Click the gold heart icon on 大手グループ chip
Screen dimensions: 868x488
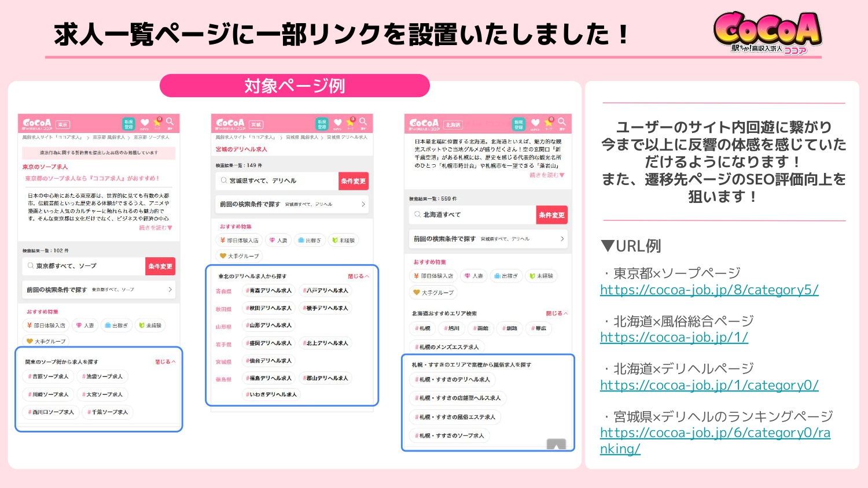(x=30, y=341)
